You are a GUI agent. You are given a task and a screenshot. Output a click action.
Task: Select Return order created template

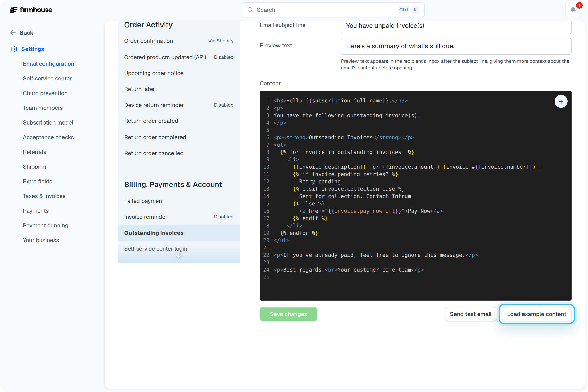tap(179, 121)
